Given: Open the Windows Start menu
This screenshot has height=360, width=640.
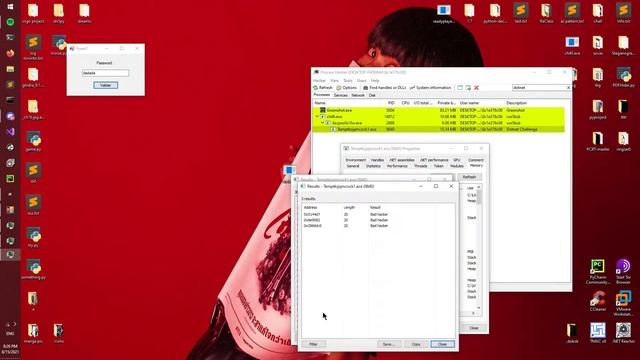Looking at the screenshot, I should [10, 6].
